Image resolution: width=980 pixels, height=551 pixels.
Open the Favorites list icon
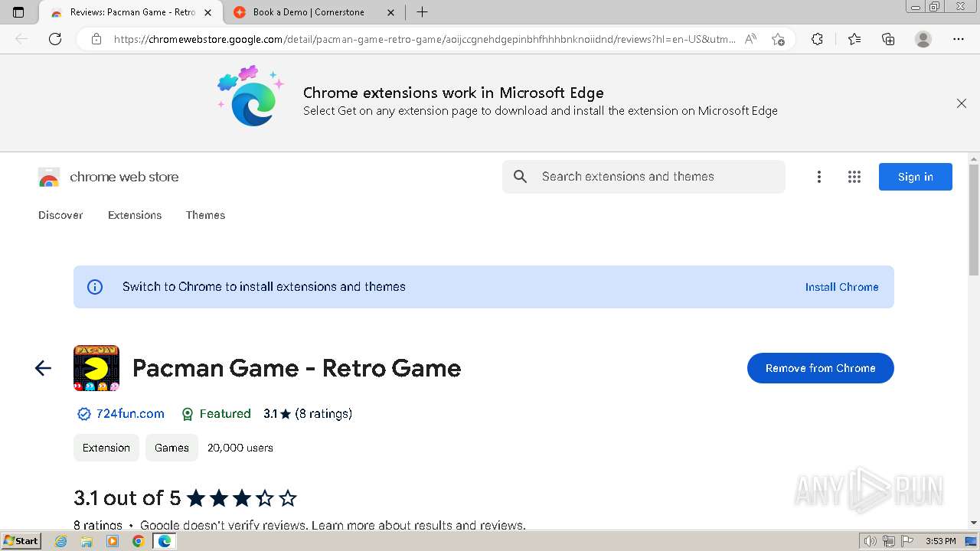click(854, 39)
